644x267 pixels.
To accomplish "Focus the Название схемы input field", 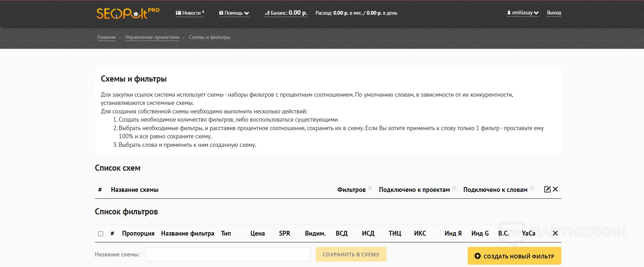I will click(227, 254).
